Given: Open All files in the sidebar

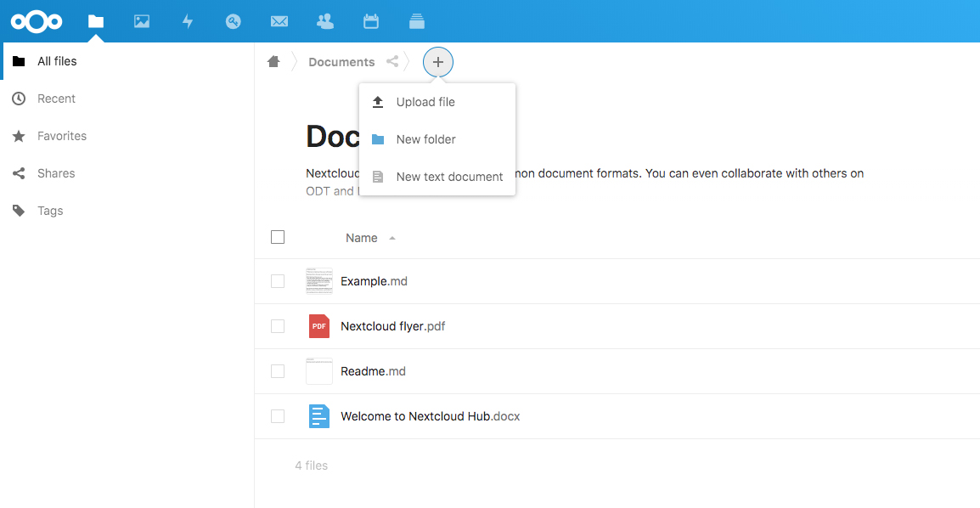Looking at the screenshot, I should [x=127, y=61].
